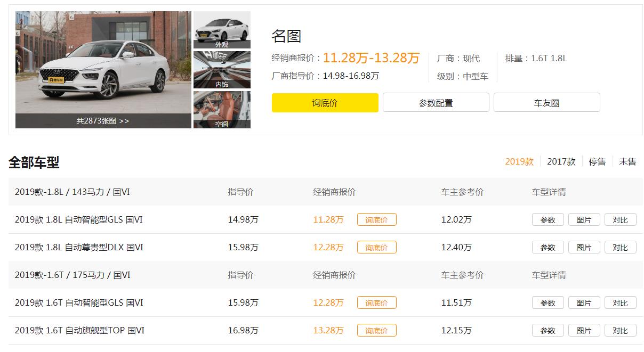
Task: Click the 13.28万 price of the TOP trim
Action: (x=328, y=330)
